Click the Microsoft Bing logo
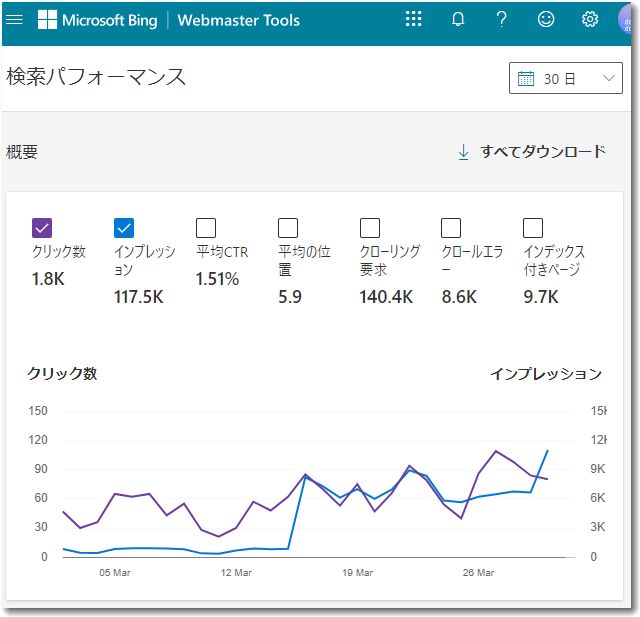Image resolution: width=640 pixels, height=617 pixels. [x=97, y=20]
